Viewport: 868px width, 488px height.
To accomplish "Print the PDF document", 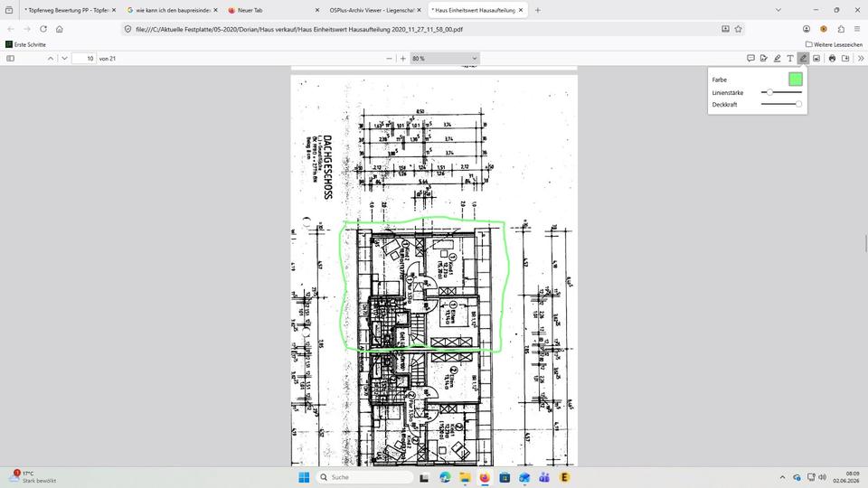I will [832, 58].
